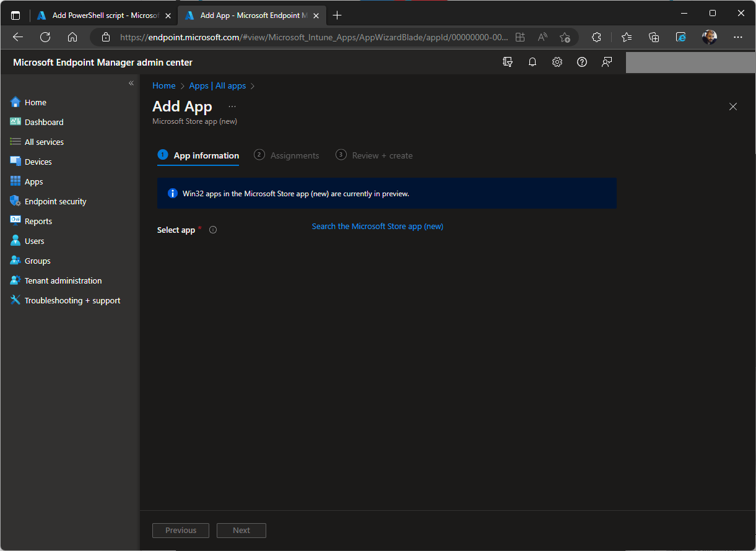Viewport: 756px width, 551px height.
Task: Click the browser Home button
Action: 72,37
